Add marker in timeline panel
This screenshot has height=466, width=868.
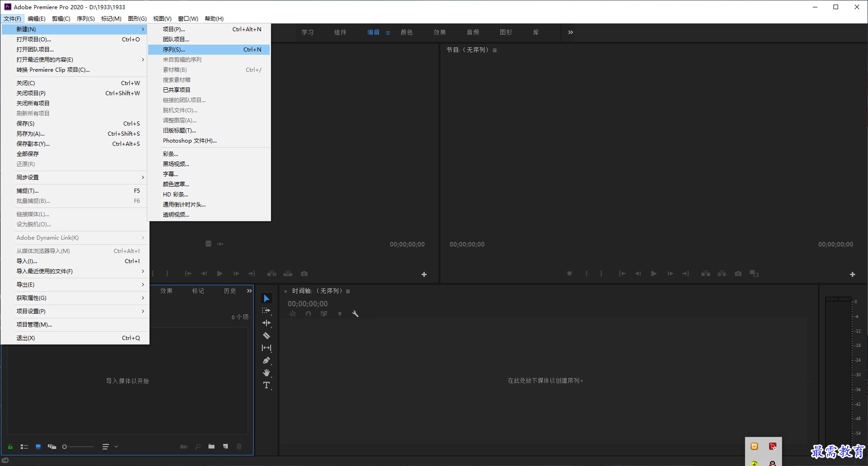tap(340, 314)
